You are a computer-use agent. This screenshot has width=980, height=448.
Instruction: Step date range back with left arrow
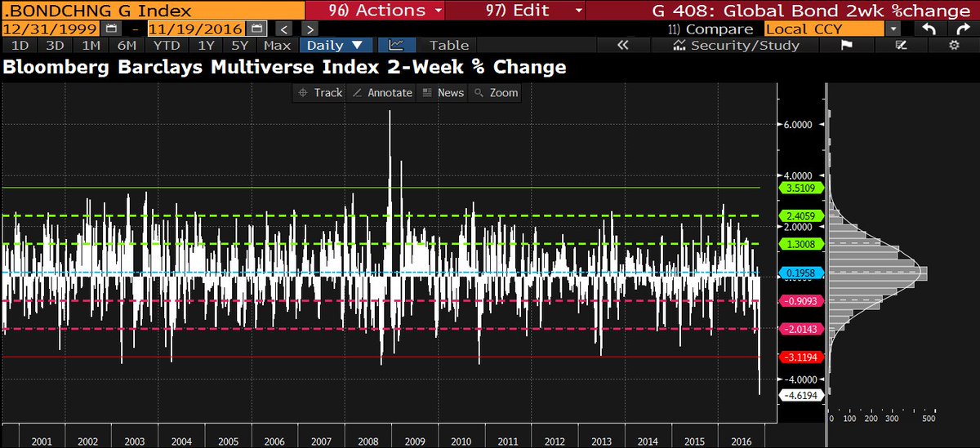[x=283, y=29]
